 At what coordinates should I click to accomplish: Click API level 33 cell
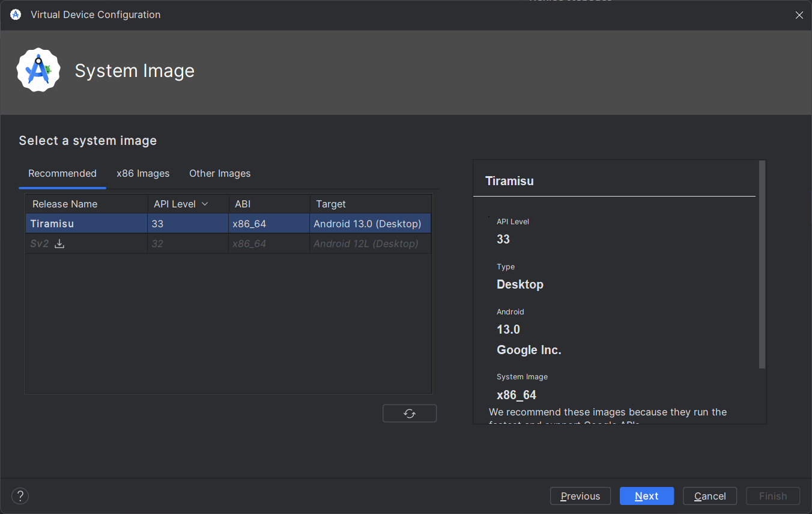pyautogui.click(x=188, y=224)
